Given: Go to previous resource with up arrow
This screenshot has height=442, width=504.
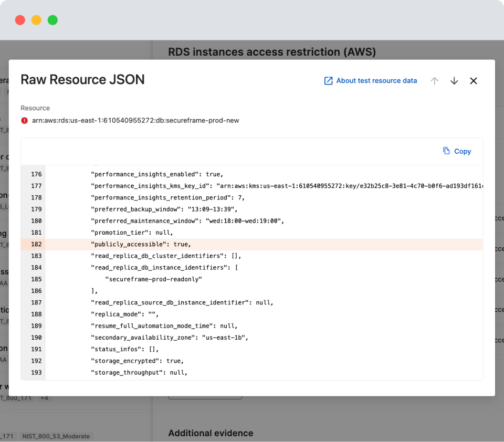Looking at the screenshot, I should pyautogui.click(x=434, y=81).
